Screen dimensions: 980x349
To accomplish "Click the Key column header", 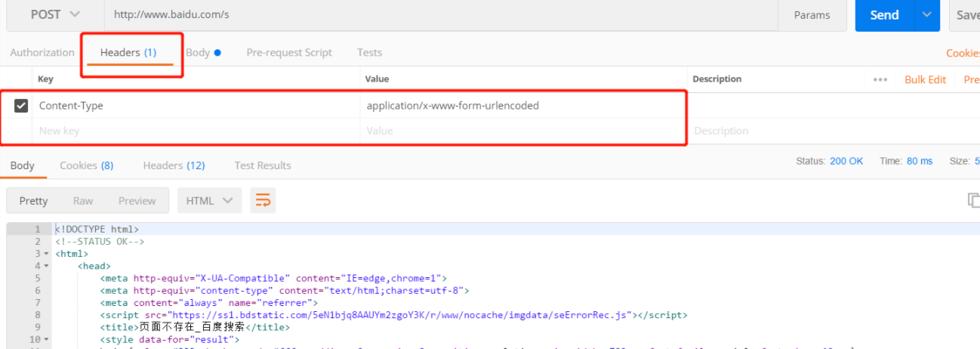I will pyautogui.click(x=46, y=79).
